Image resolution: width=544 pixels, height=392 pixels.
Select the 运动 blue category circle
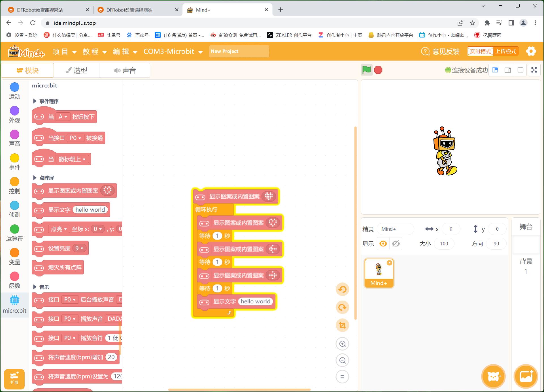14,87
